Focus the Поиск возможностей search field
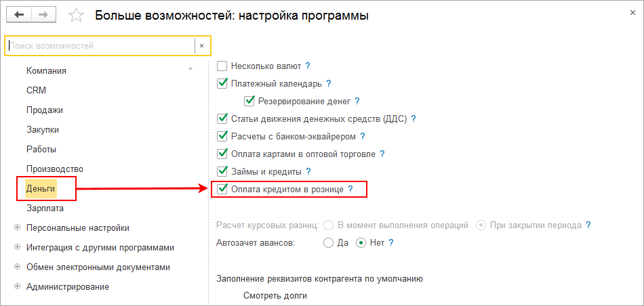The width and height of the screenshot is (644, 306). [x=100, y=45]
